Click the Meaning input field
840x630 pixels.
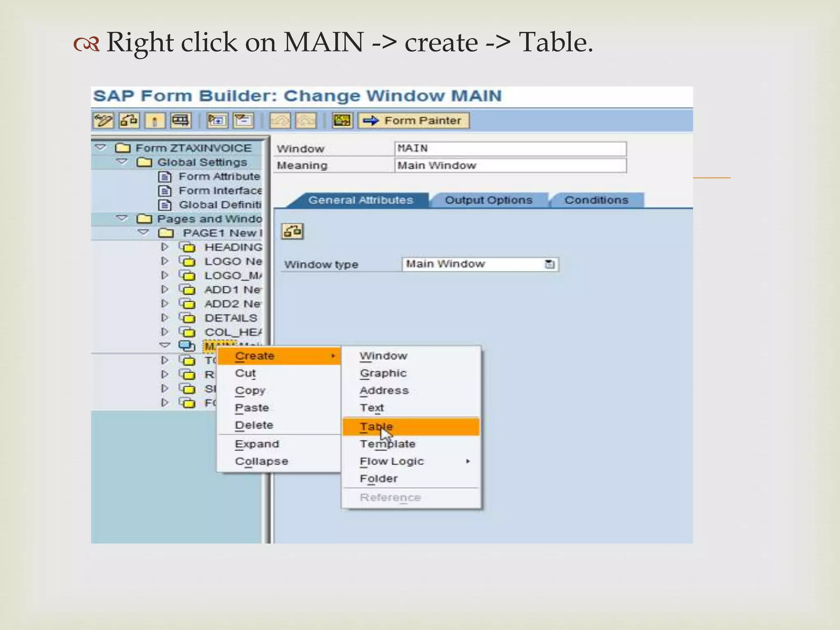pyautogui.click(x=510, y=166)
